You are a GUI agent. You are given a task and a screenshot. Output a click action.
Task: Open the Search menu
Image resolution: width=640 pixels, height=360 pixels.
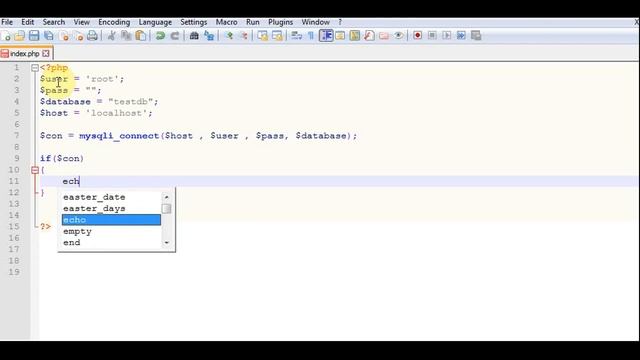(54, 22)
